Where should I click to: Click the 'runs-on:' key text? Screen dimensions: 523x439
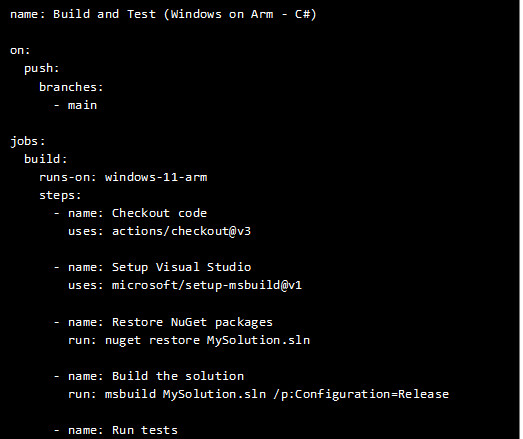[68, 177]
